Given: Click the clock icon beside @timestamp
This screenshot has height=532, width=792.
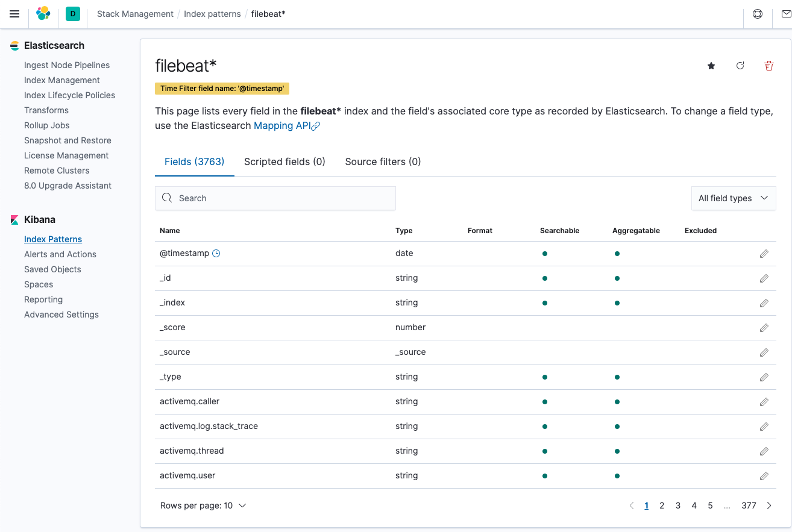Looking at the screenshot, I should tap(216, 254).
